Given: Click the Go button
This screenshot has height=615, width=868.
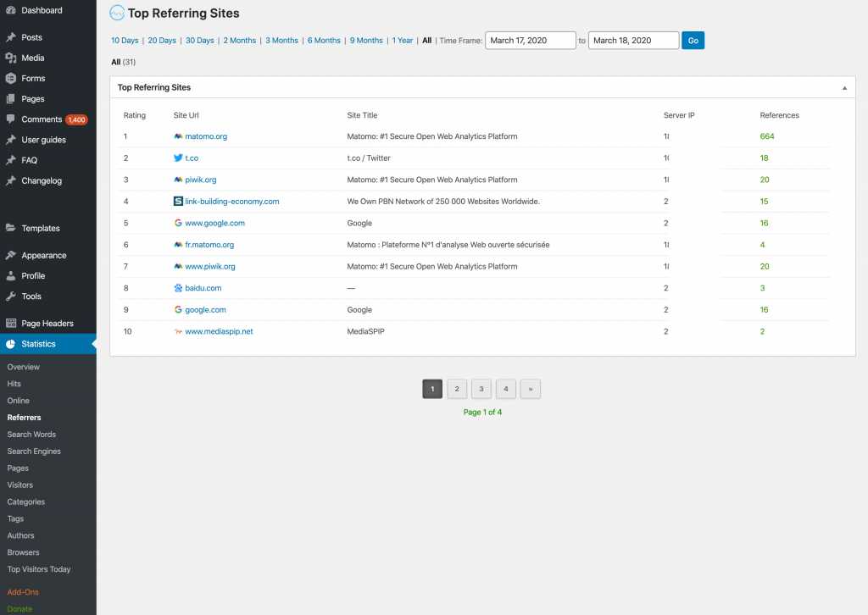Looking at the screenshot, I should coord(693,41).
